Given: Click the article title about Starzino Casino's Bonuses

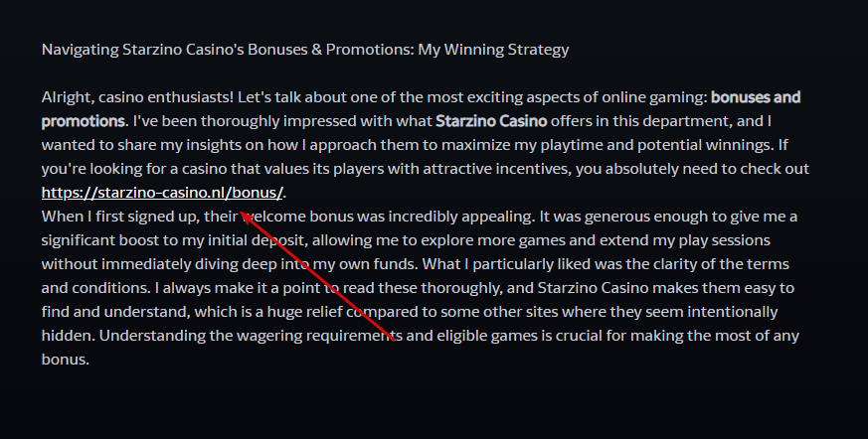Looking at the screenshot, I should click(x=305, y=50).
